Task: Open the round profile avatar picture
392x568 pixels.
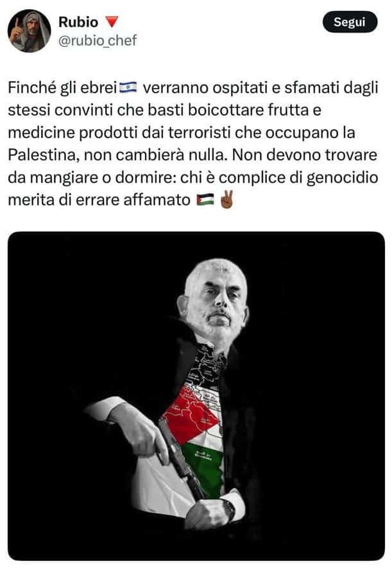Action: (x=30, y=31)
